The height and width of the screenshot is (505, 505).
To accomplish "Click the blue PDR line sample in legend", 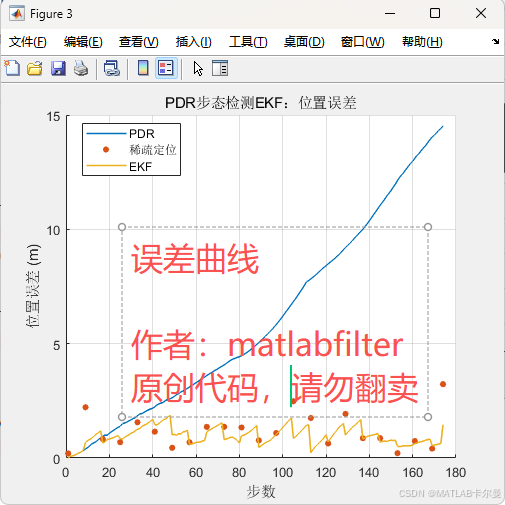I will coord(106,134).
